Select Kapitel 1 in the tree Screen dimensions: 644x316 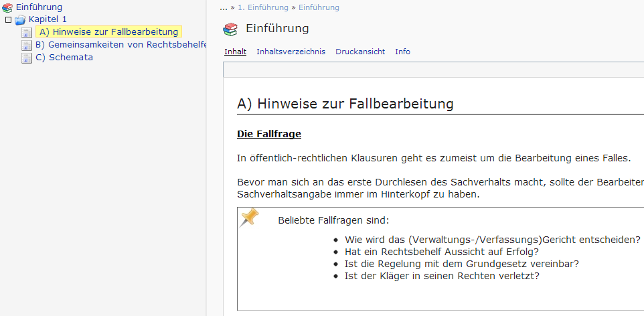tap(48, 19)
